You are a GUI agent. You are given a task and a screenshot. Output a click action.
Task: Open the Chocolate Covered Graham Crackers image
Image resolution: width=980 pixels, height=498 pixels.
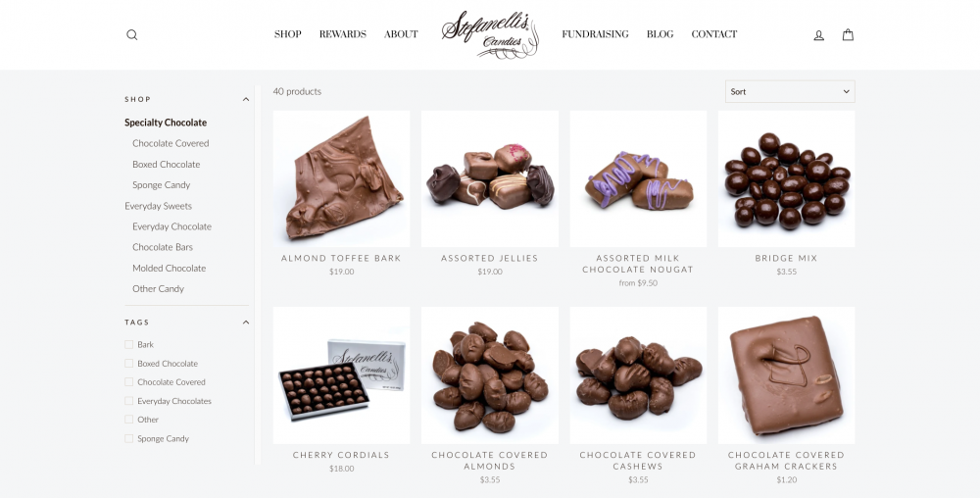pos(786,374)
